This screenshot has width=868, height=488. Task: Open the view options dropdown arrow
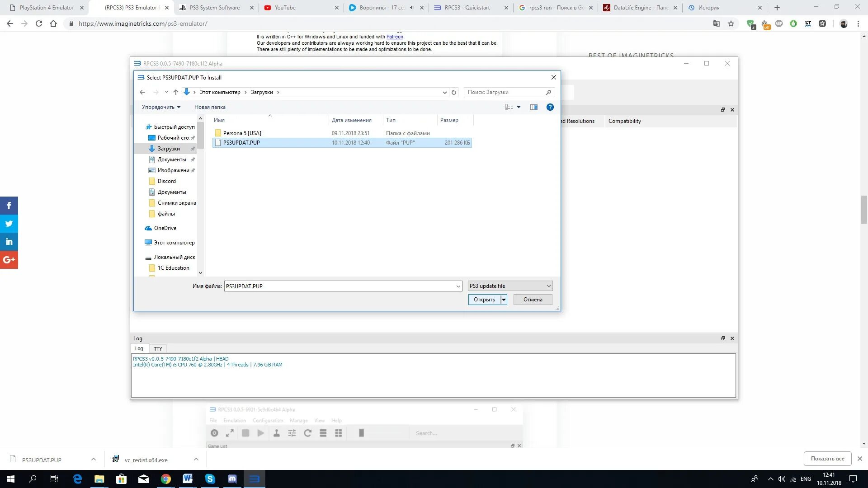[519, 107]
